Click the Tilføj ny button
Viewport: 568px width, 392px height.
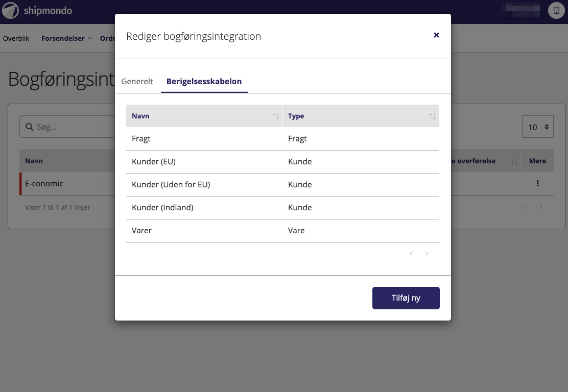tap(406, 298)
